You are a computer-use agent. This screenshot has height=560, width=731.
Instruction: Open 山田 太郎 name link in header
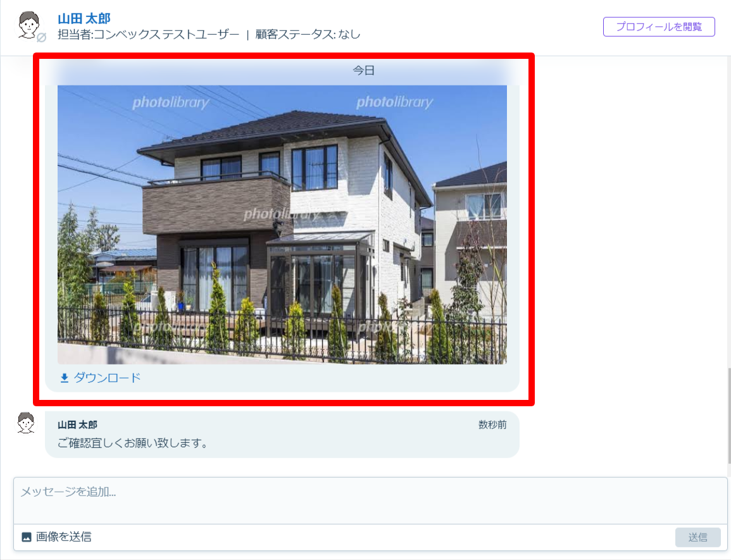(84, 18)
